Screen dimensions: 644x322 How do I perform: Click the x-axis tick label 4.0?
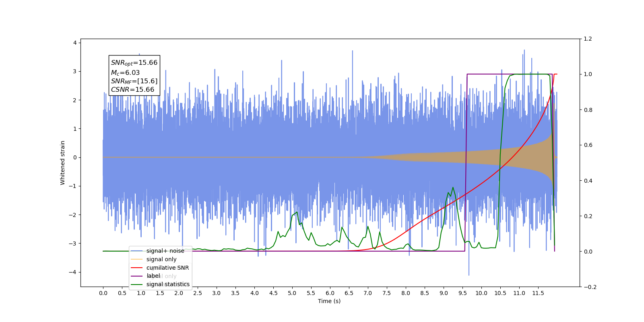click(254, 293)
